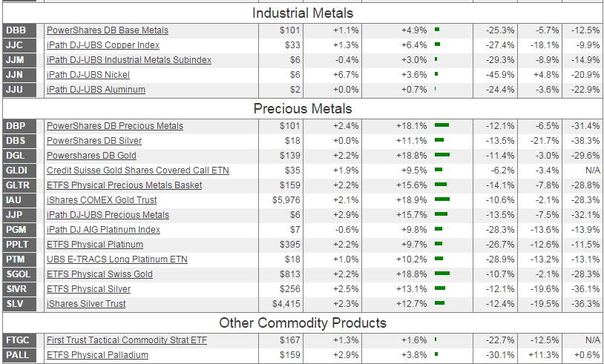Open iPath DJ-UBS Nickel fund page
The width and height of the screenshot is (604, 364).
(x=88, y=75)
